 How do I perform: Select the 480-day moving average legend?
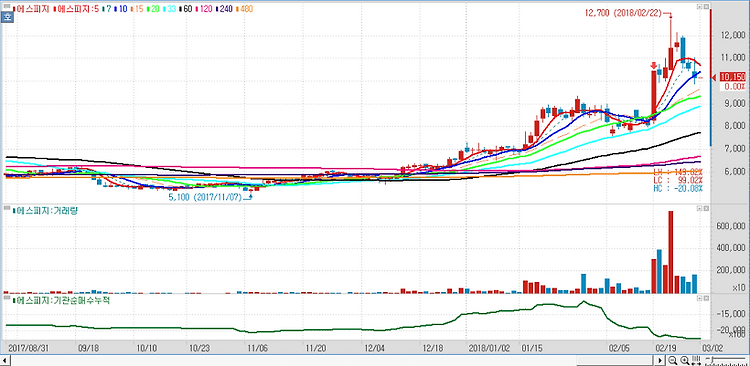244,9
